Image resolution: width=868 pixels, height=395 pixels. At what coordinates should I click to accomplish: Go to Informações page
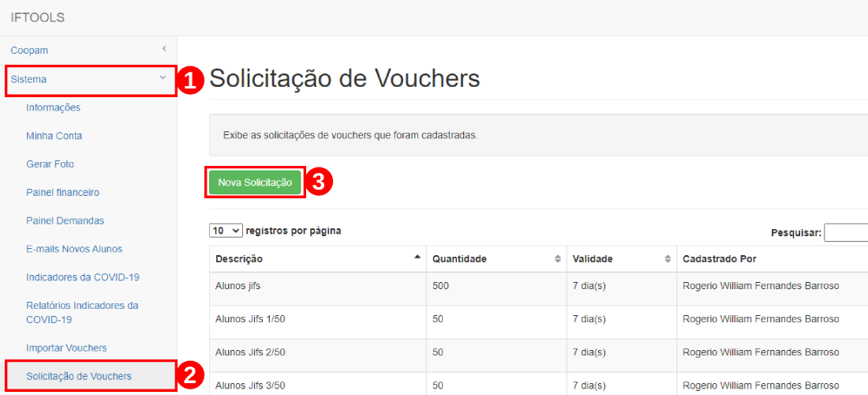pos(53,107)
